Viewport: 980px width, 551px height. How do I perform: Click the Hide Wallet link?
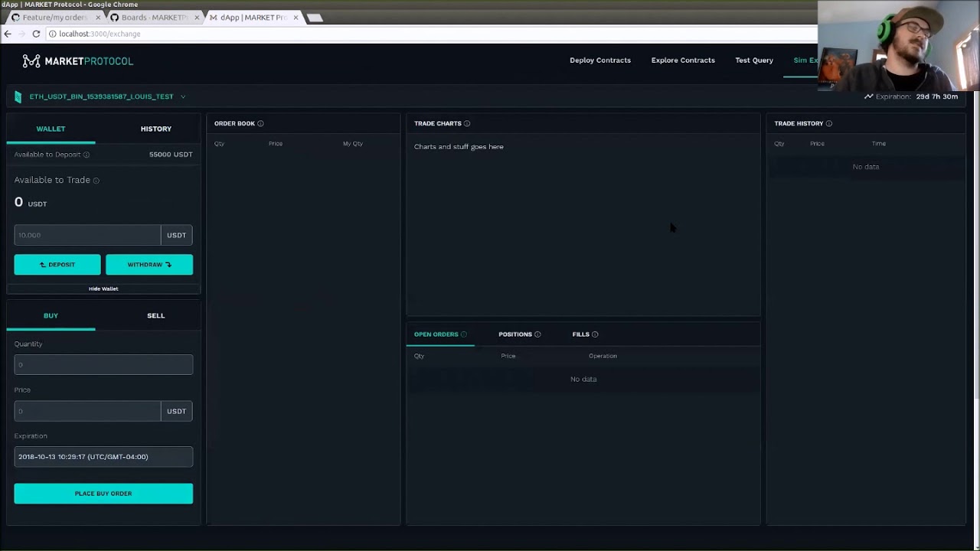[103, 289]
